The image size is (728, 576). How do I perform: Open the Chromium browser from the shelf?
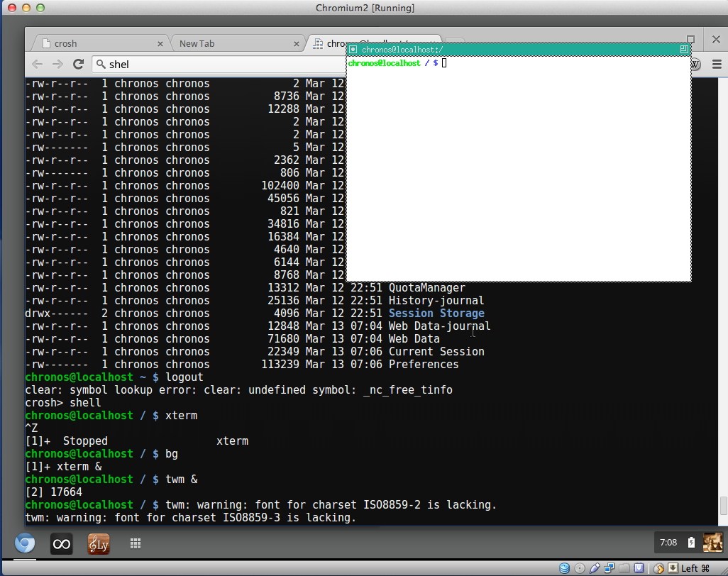[x=25, y=543]
